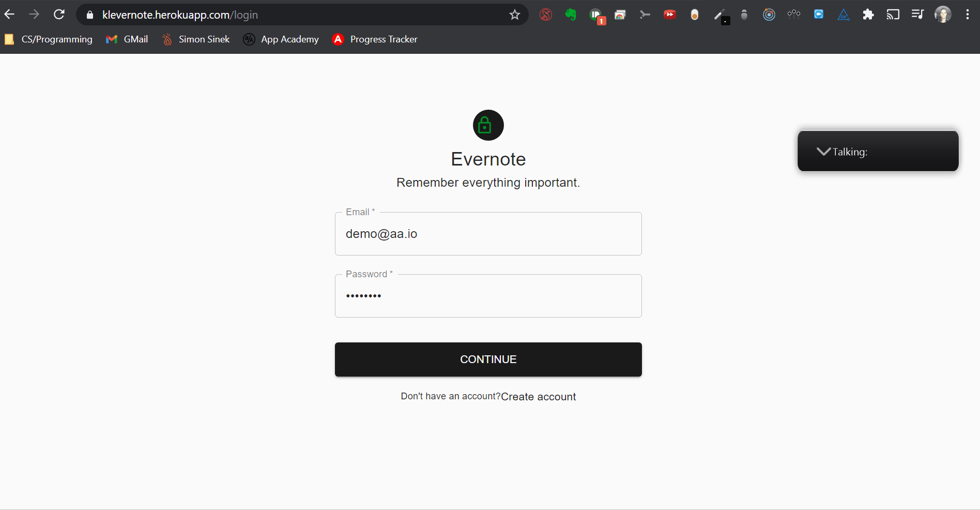Open the media controls music icon
This screenshot has height=510, width=980.
pos(917,14)
